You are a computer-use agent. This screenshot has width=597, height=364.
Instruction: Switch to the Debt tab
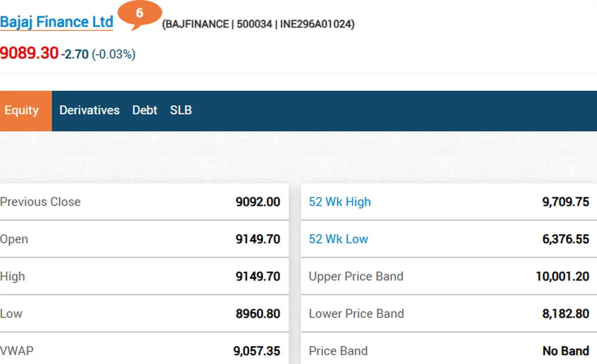(x=145, y=110)
